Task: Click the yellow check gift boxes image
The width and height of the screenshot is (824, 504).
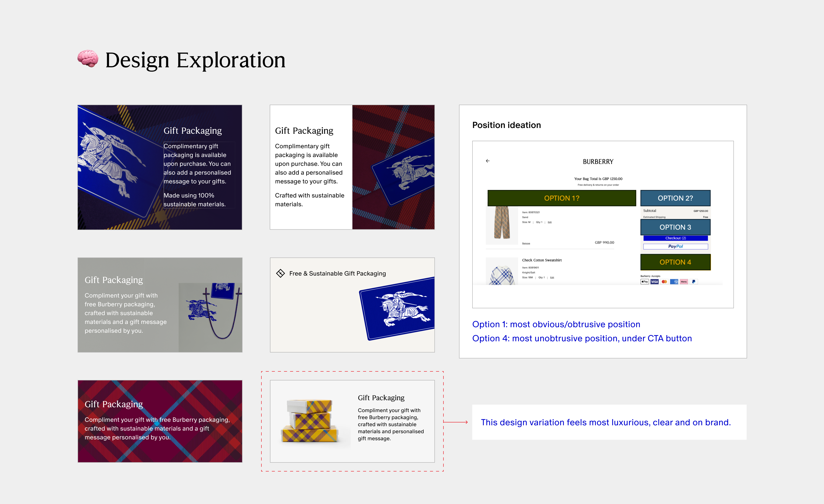Action: point(310,421)
